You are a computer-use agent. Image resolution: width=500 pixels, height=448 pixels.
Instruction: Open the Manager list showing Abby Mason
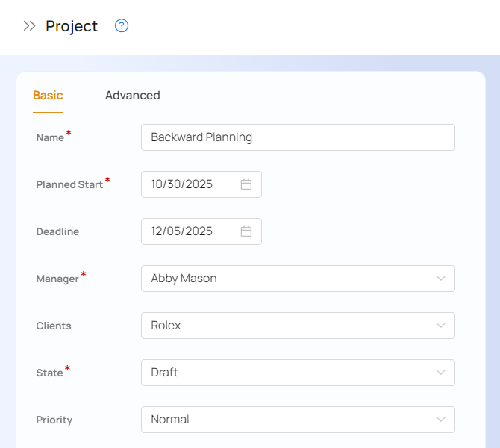click(x=284, y=279)
